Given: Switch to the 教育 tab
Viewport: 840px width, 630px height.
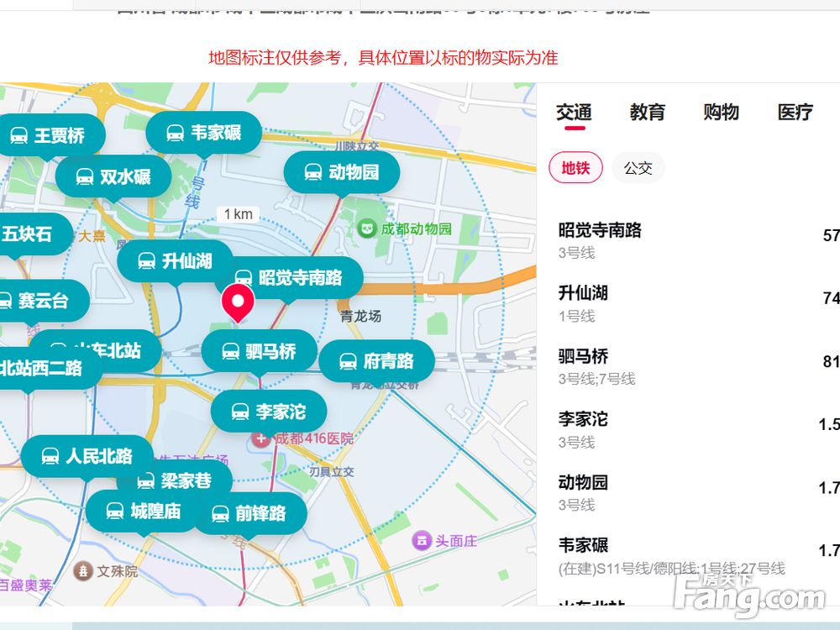Looking at the screenshot, I should tap(648, 113).
